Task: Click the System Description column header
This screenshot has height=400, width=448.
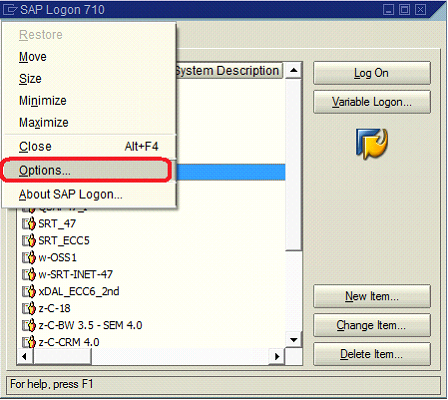Action: [x=229, y=71]
